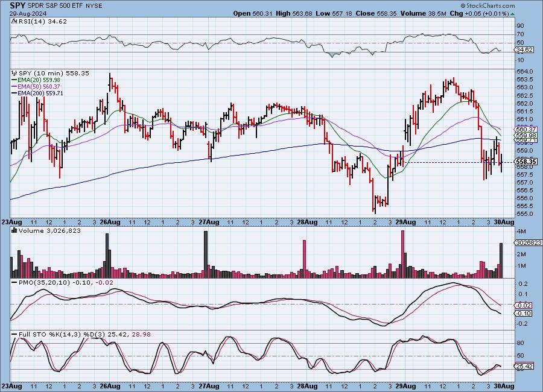
Task: Click the bold SPY ticker title
Action: pos(17,5)
